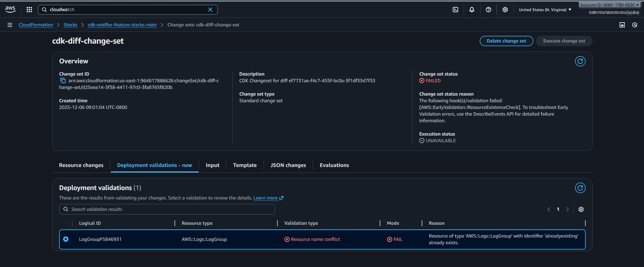Switch to the Template tab

pyautogui.click(x=245, y=165)
